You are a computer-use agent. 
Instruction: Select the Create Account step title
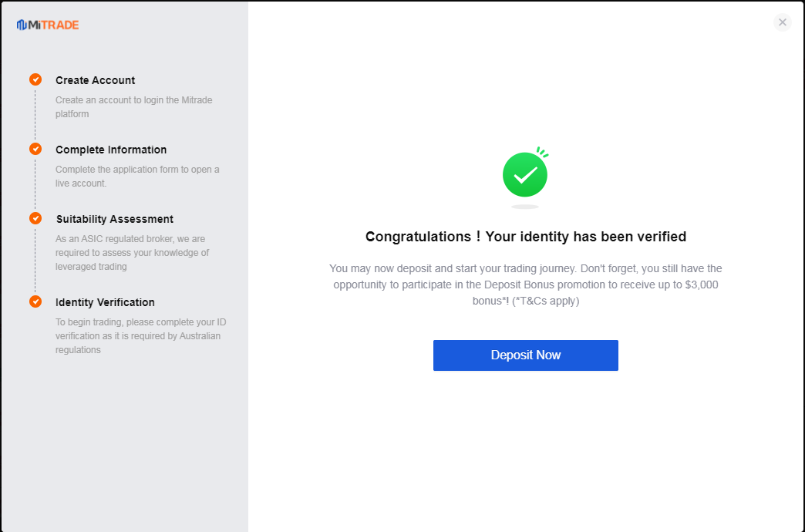[x=95, y=80]
